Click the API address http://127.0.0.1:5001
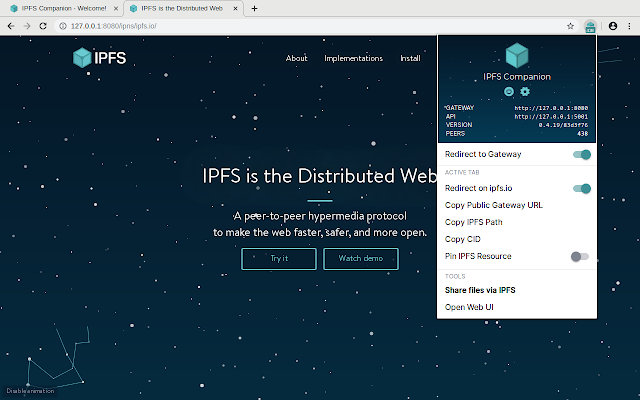 click(x=551, y=117)
